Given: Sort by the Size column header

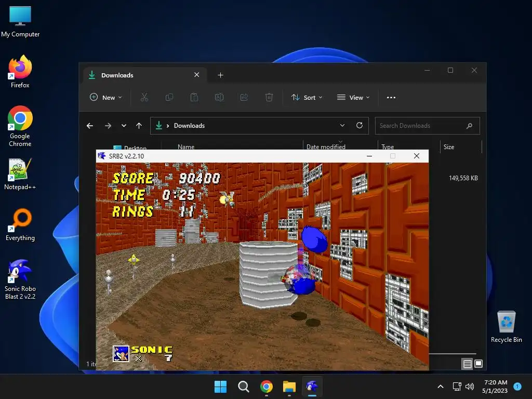Looking at the screenshot, I should (x=449, y=147).
